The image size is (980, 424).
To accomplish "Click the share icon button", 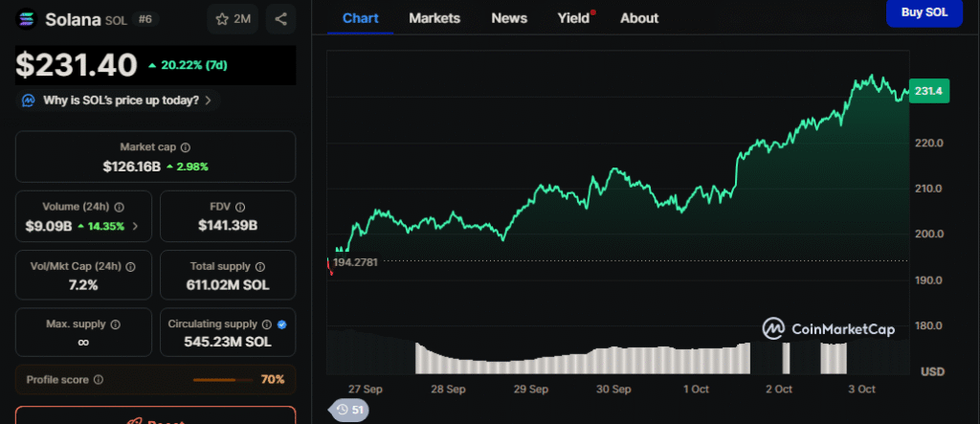I will [280, 19].
